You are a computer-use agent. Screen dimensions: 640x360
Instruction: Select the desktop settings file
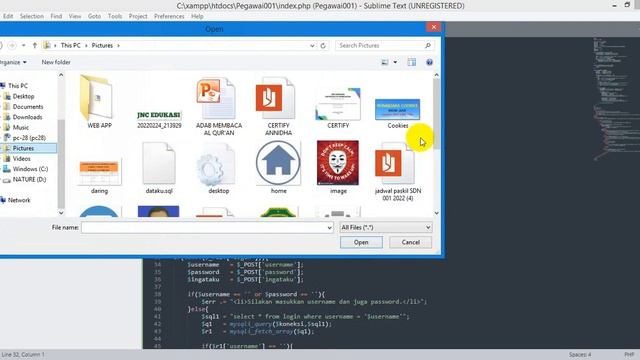pos(218,167)
